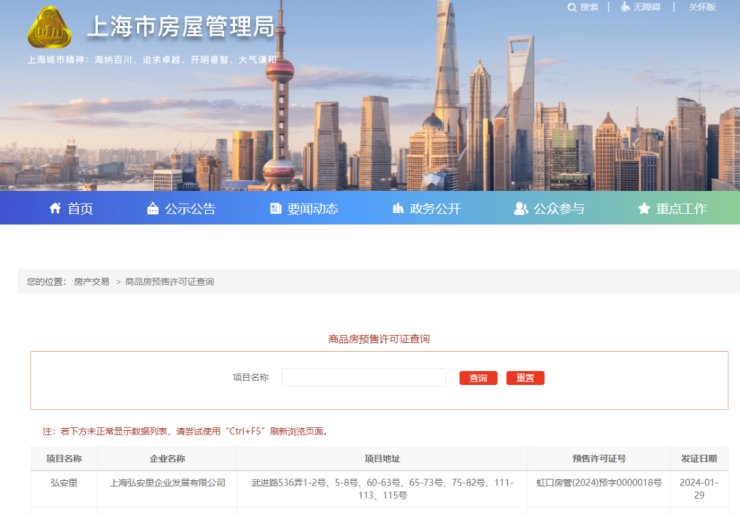Click the 发证日期 column header
The width and height of the screenshot is (740, 515).
click(699, 458)
